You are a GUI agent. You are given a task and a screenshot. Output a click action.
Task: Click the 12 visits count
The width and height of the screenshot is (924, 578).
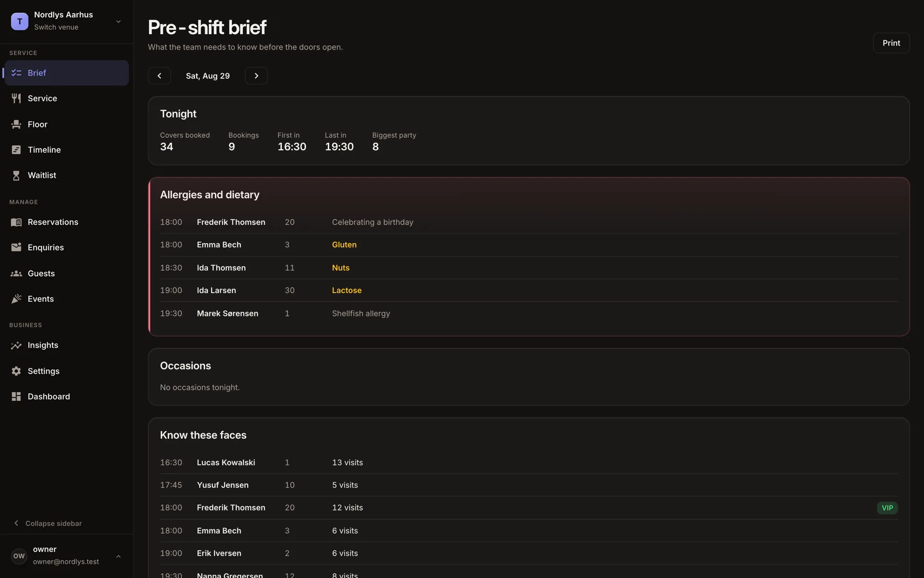(347, 508)
